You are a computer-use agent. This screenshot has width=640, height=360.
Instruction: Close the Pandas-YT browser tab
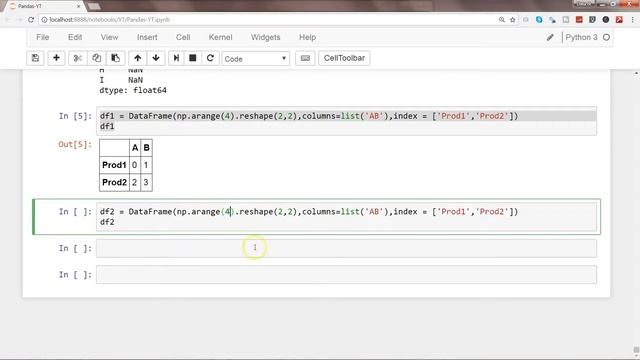click(78, 6)
